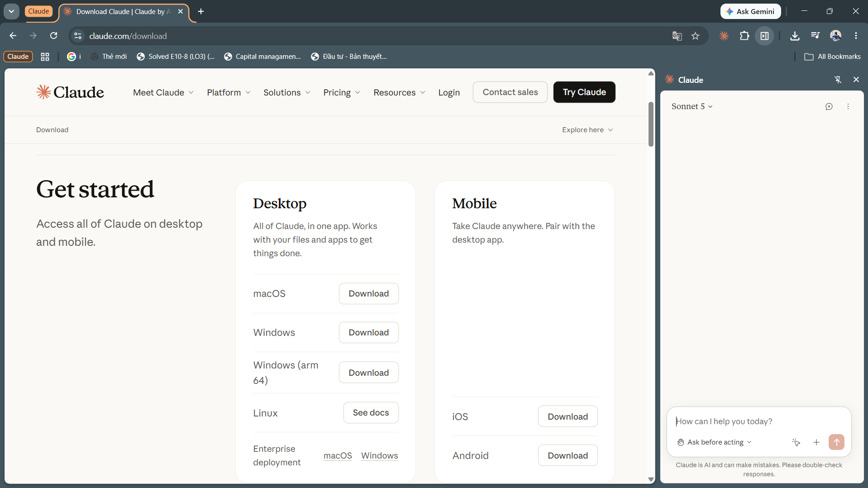Expand the Explore here dropdown
868x488 pixels.
pos(587,130)
